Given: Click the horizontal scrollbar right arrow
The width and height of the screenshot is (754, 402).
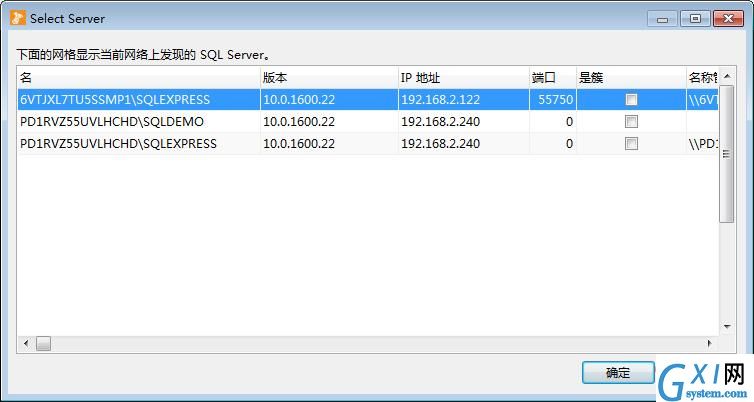Looking at the screenshot, I should coord(709,343).
